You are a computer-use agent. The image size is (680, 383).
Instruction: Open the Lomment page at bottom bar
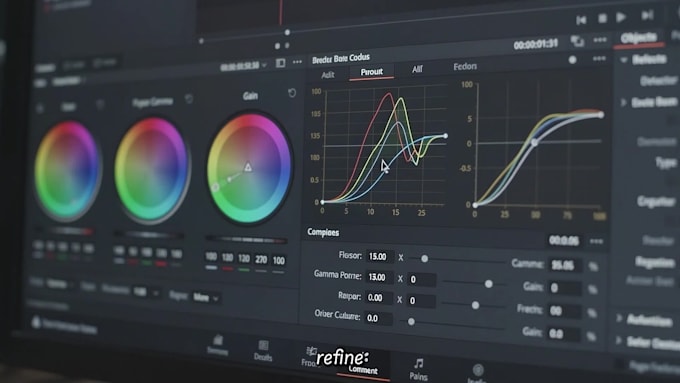[x=363, y=370]
